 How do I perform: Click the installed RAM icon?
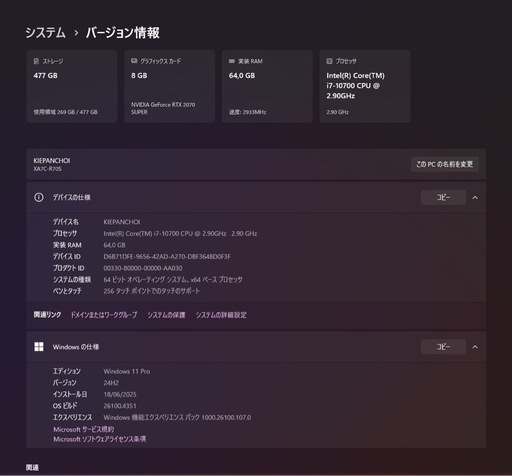tap(232, 61)
